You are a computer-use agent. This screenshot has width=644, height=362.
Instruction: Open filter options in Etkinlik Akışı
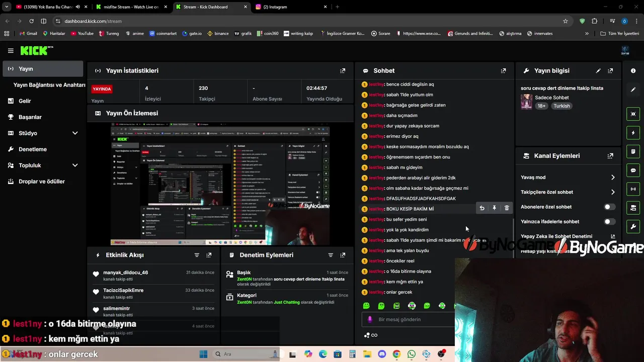[x=197, y=255]
